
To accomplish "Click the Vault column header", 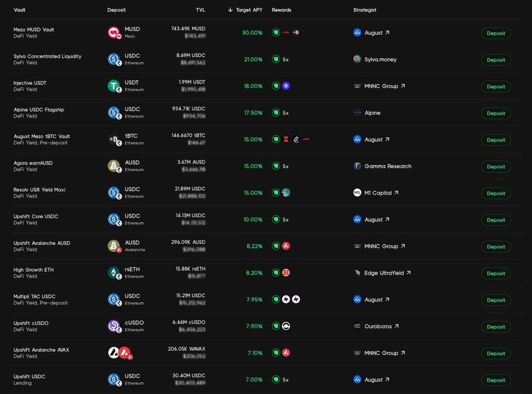I will 20,10.
